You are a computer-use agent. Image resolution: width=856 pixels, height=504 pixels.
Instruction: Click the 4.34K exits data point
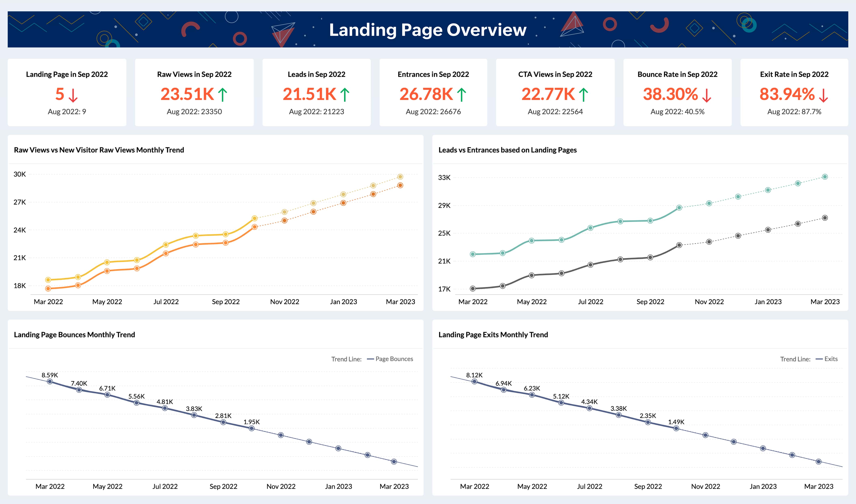590,408
